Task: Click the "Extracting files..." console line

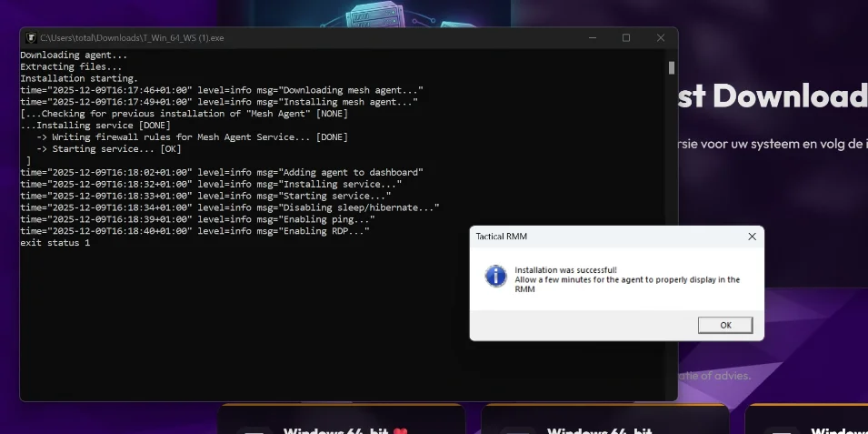Action: [x=71, y=67]
